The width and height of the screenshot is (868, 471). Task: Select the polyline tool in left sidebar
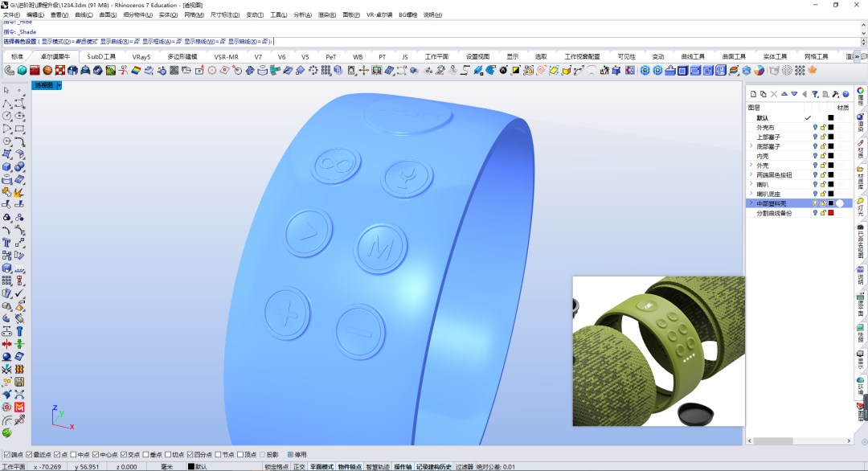click(6, 103)
